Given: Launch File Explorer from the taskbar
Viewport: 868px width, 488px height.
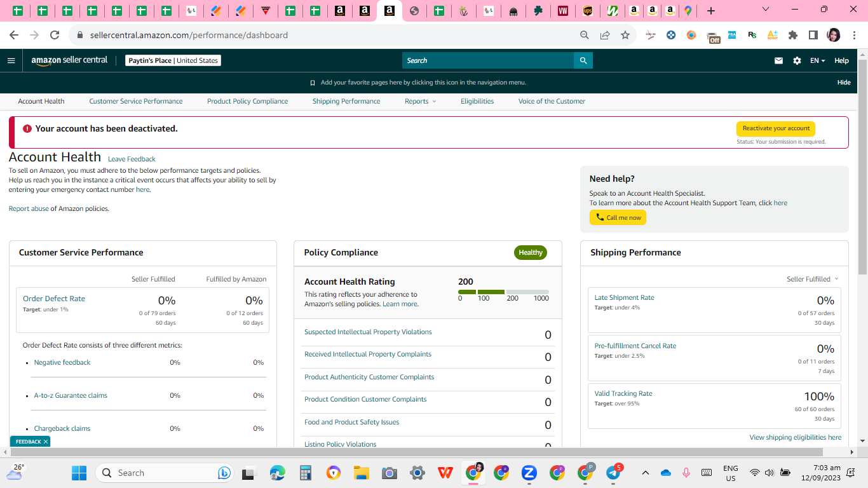Looking at the screenshot, I should tap(362, 473).
